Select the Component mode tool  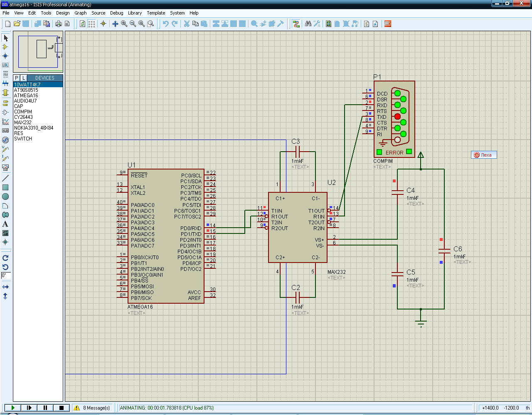(5, 47)
